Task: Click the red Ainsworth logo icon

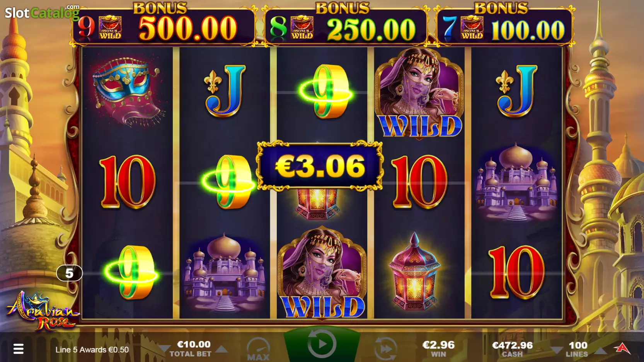Action: coord(622,348)
